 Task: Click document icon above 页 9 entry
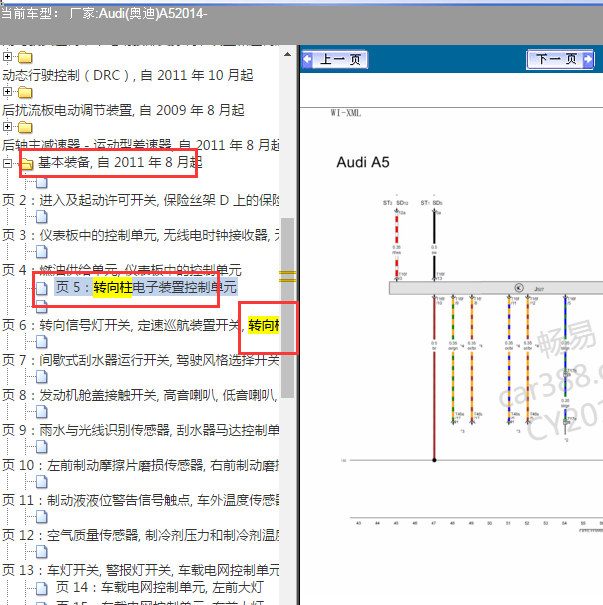pos(42,412)
